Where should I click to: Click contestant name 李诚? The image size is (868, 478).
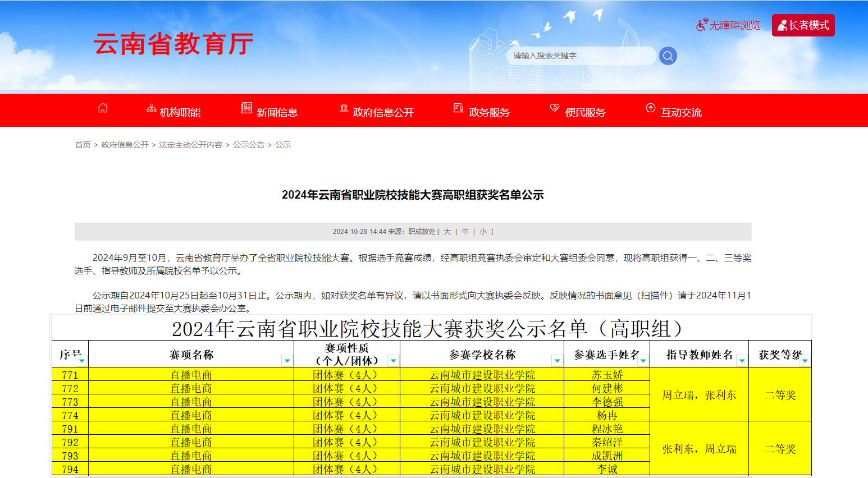[x=607, y=469]
